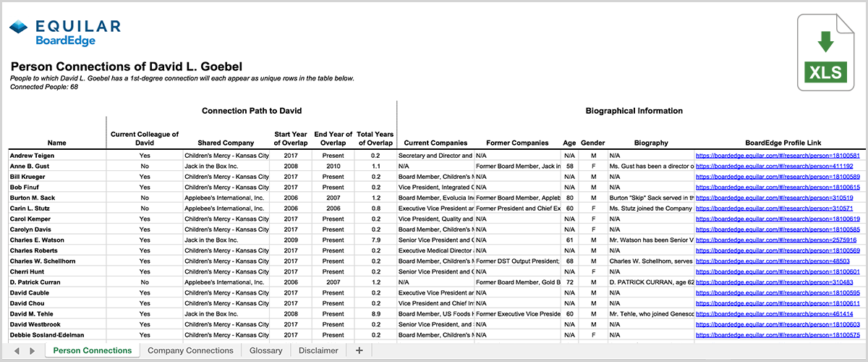Open Bob Finuf's profile link

point(777,187)
